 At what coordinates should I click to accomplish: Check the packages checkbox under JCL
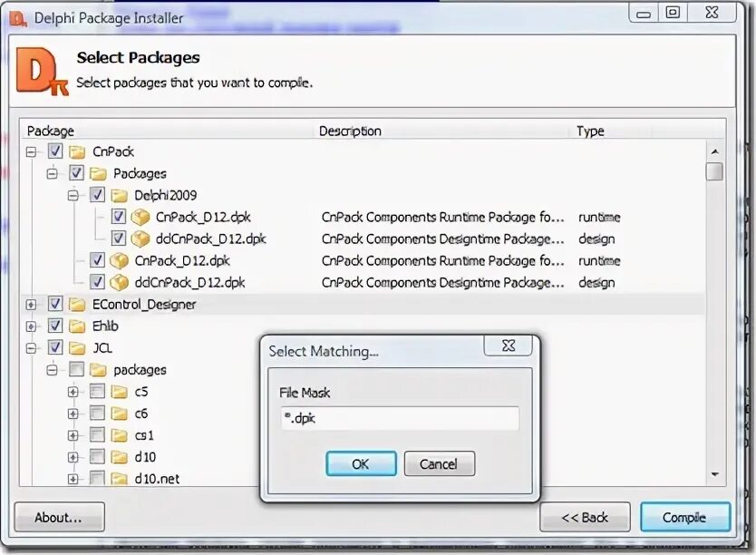tap(76, 369)
